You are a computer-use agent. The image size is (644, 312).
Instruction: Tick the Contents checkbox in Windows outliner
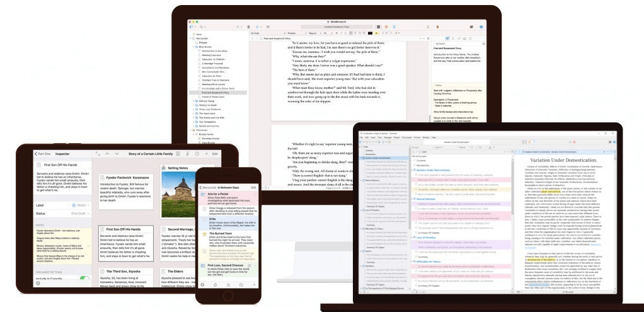(415, 160)
